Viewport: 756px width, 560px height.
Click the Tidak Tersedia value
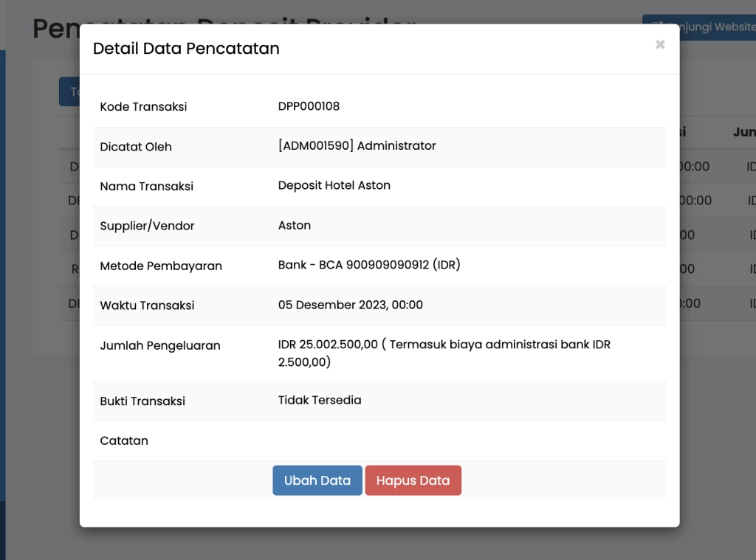coord(320,401)
